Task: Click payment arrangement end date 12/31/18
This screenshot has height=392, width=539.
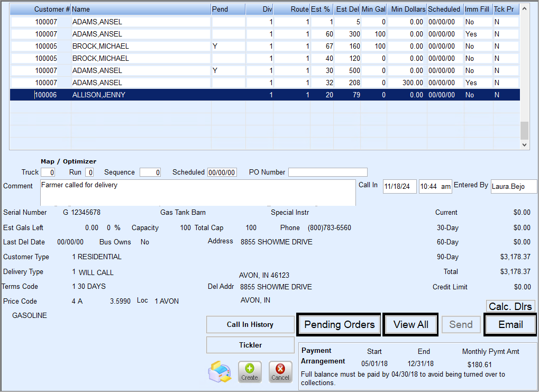Action: (421, 363)
